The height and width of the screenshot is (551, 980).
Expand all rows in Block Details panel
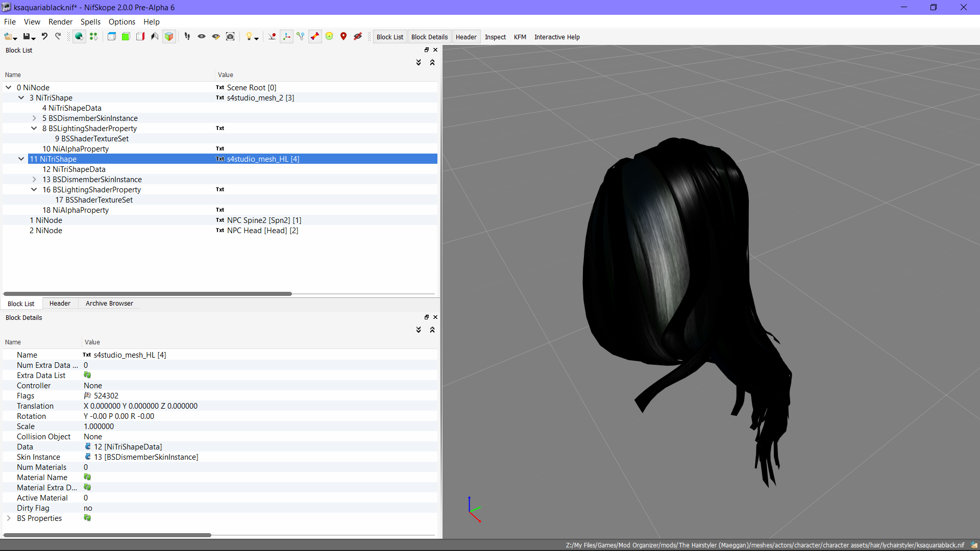click(419, 330)
